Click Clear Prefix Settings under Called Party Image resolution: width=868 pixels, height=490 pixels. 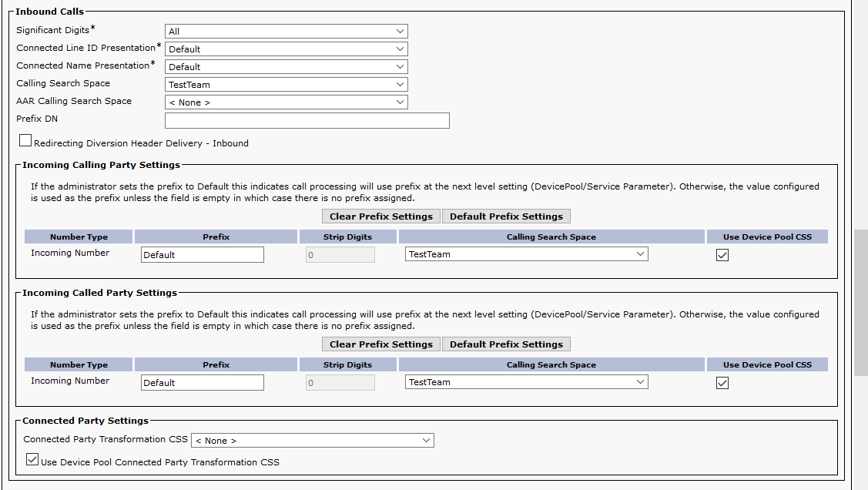tap(381, 344)
